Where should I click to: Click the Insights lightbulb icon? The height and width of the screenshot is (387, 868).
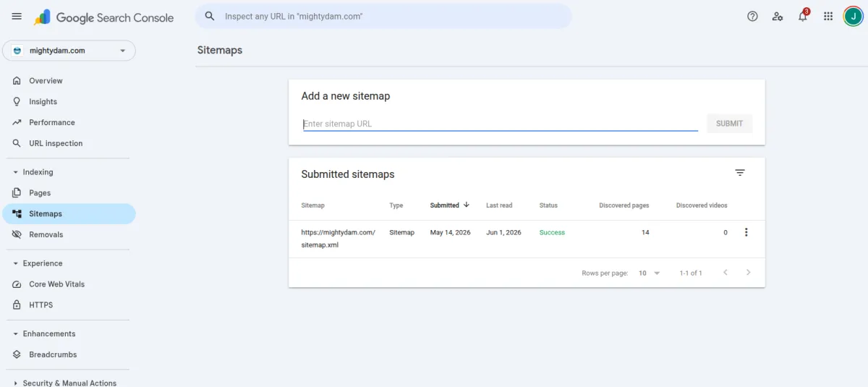[17, 102]
